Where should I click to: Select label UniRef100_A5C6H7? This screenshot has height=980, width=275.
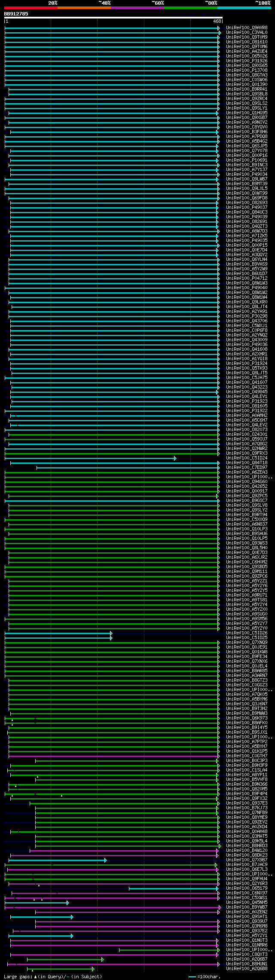247,420
